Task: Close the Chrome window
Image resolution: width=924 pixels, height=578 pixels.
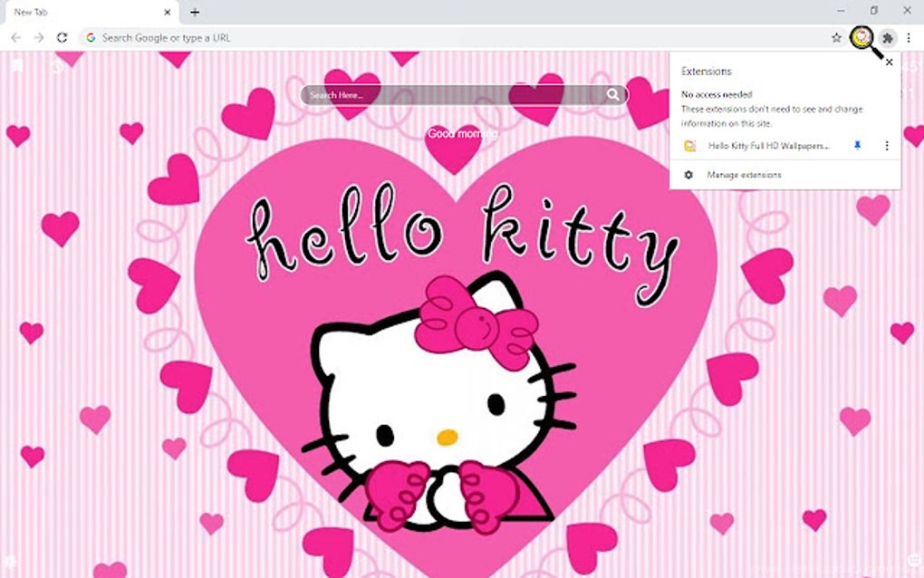Action: 908,11
